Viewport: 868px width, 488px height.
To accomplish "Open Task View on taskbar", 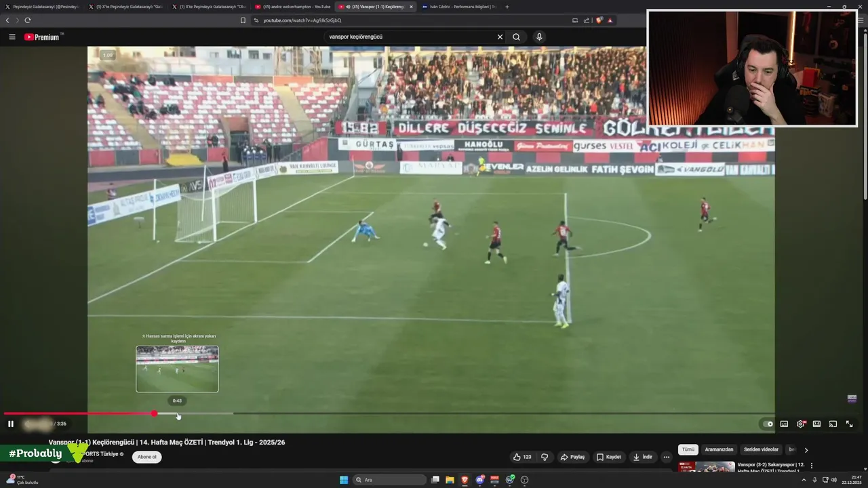I will (x=435, y=480).
